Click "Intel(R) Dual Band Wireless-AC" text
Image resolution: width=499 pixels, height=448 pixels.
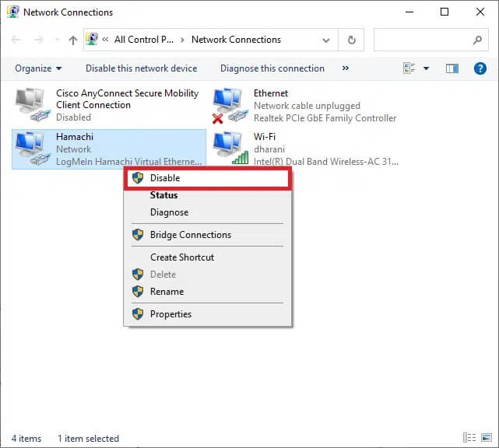coord(326,162)
